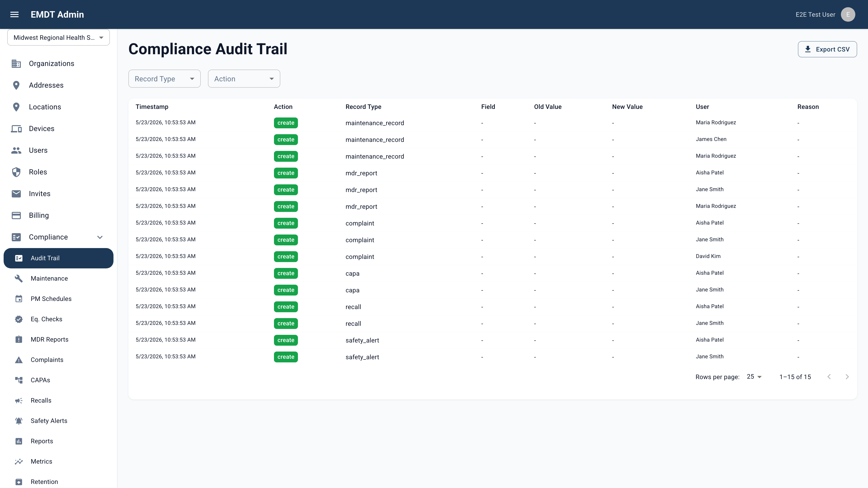Click user name James Chen
This screenshot has height=488, width=868.
tap(711, 139)
